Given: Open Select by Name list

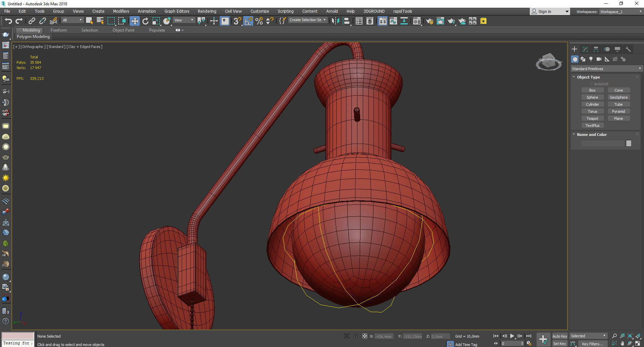Looking at the screenshot, I should tap(100, 21).
